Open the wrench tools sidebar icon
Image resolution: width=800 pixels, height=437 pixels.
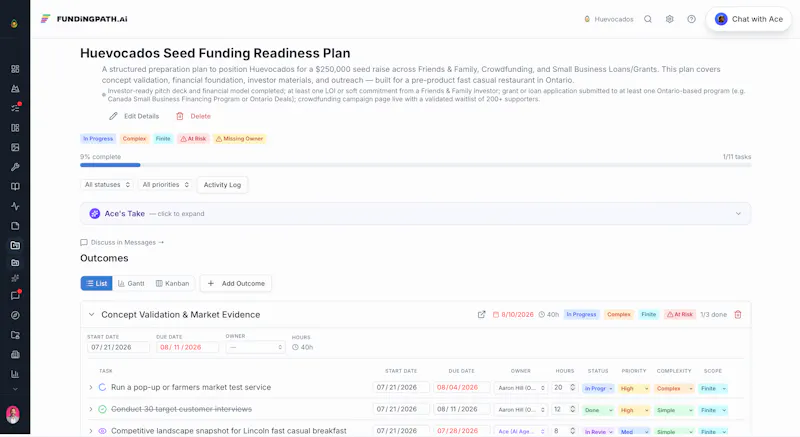(15, 167)
